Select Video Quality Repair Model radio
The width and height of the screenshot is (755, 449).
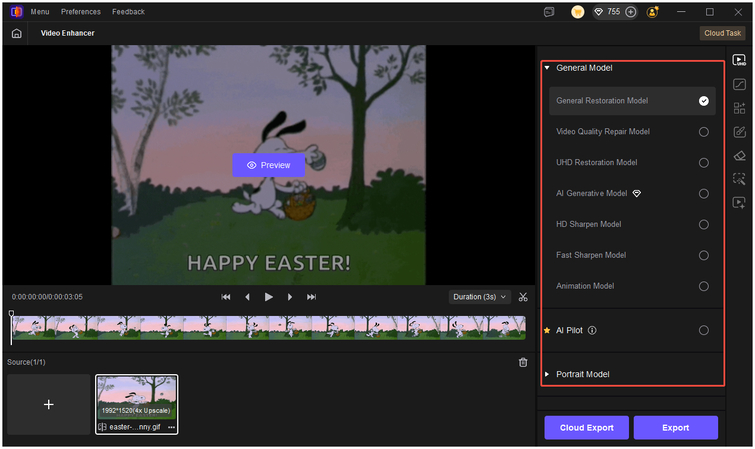coord(703,132)
